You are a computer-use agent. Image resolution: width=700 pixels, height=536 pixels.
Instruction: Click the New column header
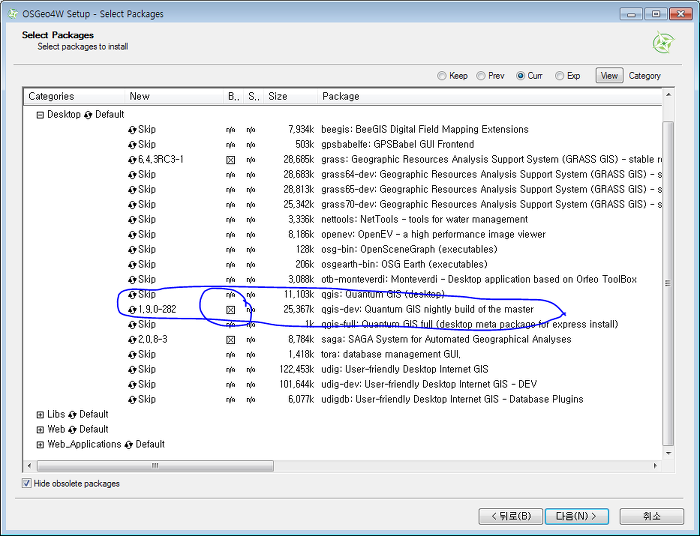[175, 96]
